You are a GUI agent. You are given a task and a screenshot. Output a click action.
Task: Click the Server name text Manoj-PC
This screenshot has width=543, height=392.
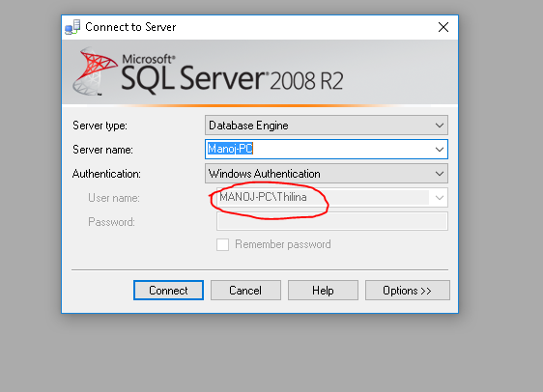(230, 149)
